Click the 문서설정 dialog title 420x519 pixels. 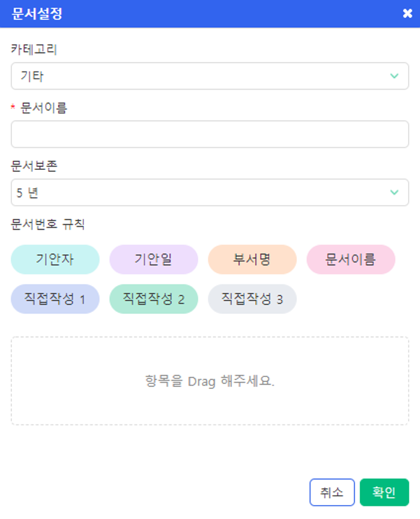(37, 13)
